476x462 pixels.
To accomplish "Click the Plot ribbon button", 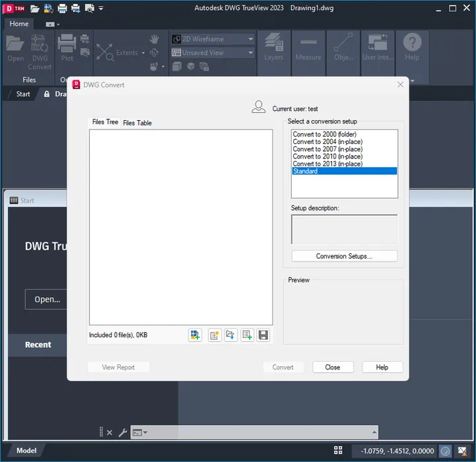I will (x=67, y=49).
